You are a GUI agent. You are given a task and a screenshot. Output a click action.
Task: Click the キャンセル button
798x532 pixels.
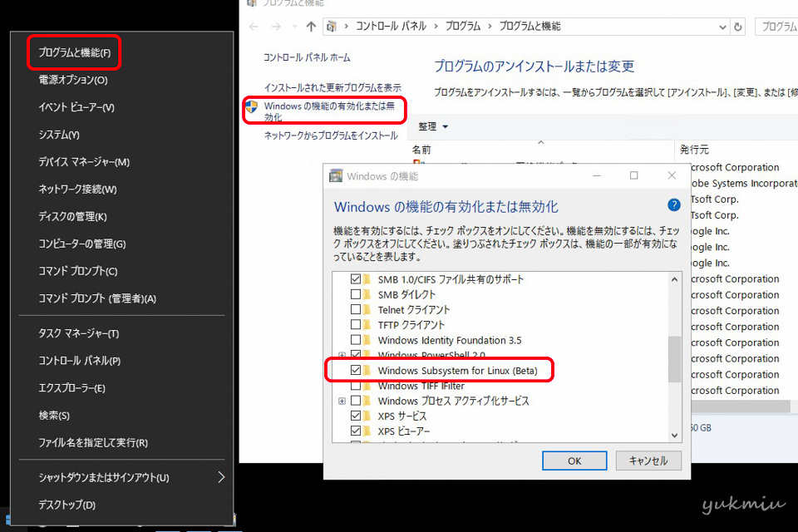click(x=648, y=461)
